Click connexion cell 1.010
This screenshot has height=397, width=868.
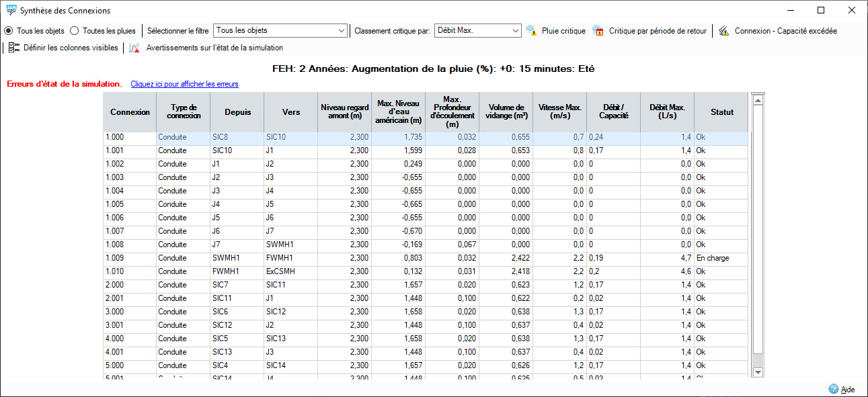(x=130, y=271)
